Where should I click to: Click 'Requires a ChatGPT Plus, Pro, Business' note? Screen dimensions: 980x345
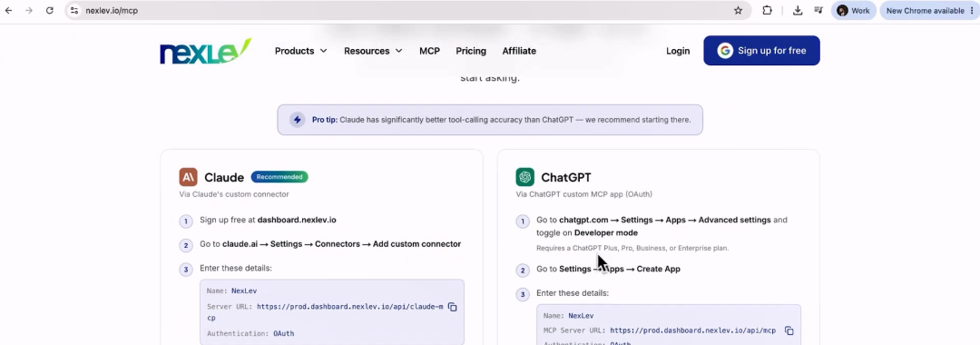(x=632, y=248)
